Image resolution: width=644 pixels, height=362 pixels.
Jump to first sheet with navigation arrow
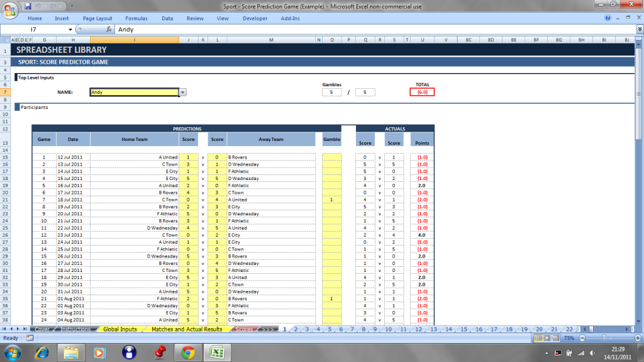point(5,329)
